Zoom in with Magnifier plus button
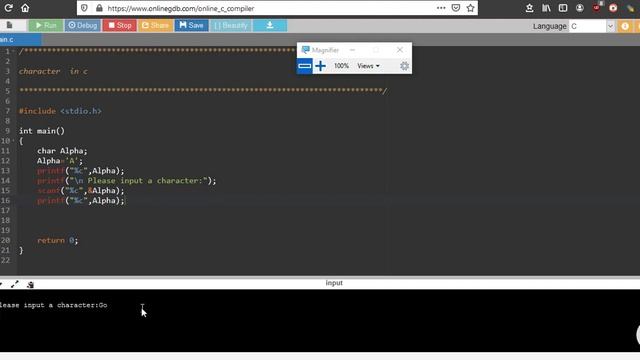This screenshot has width=640, height=360. point(320,66)
